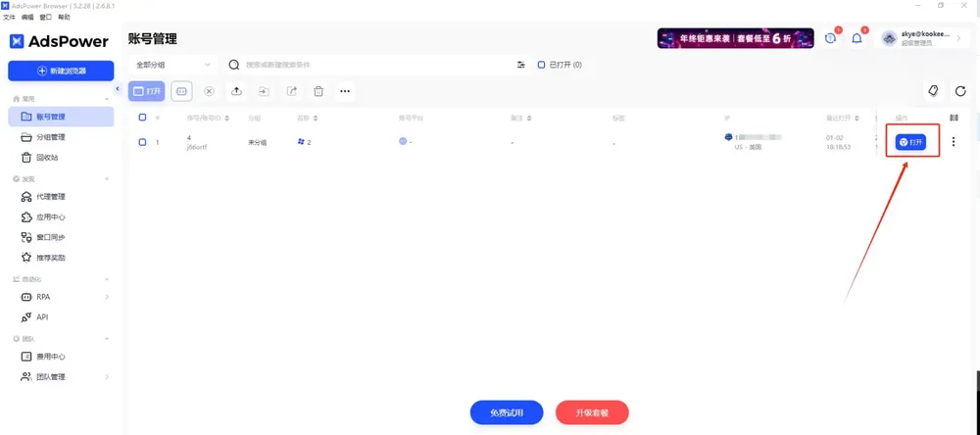
Task: Click the move-to-group toolbar icon
Action: (x=265, y=91)
